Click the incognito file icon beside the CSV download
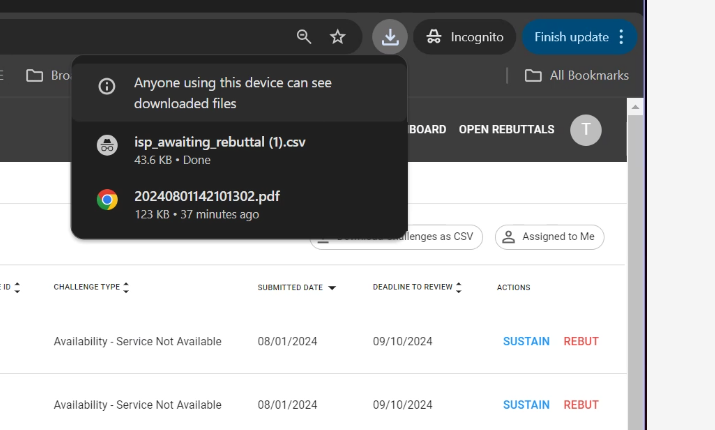This screenshot has height=430, width=715. (x=107, y=144)
